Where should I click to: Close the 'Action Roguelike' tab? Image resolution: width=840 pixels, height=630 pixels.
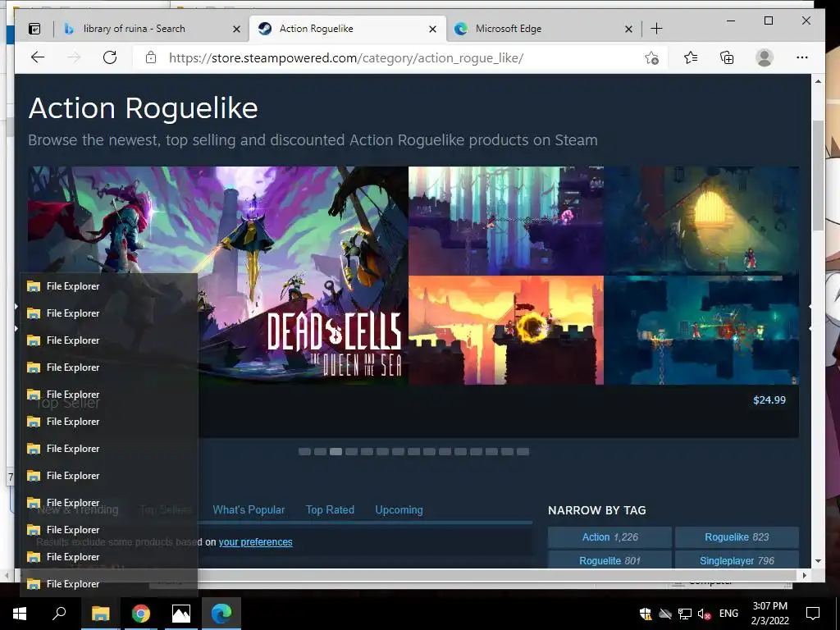pyautogui.click(x=433, y=29)
